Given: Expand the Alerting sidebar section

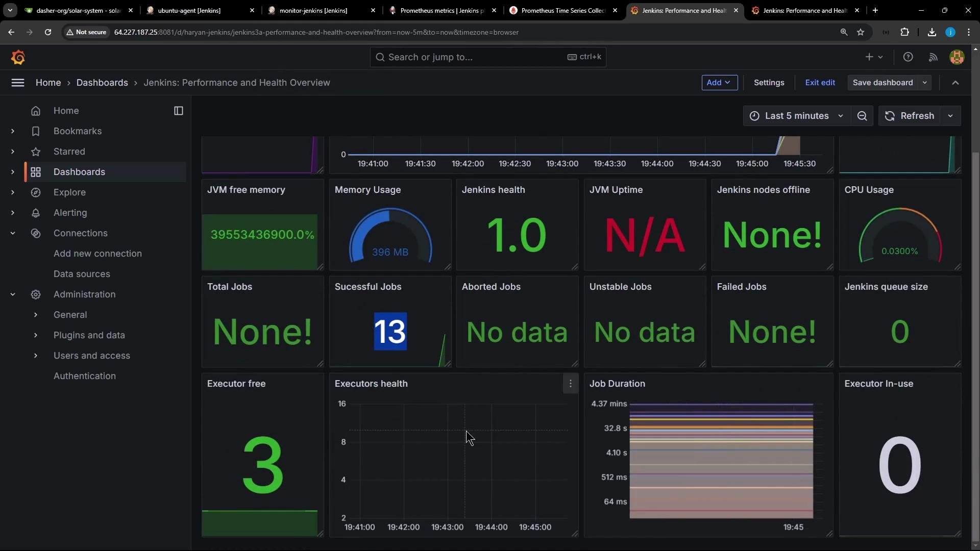Looking at the screenshot, I should [x=13, y=213].
